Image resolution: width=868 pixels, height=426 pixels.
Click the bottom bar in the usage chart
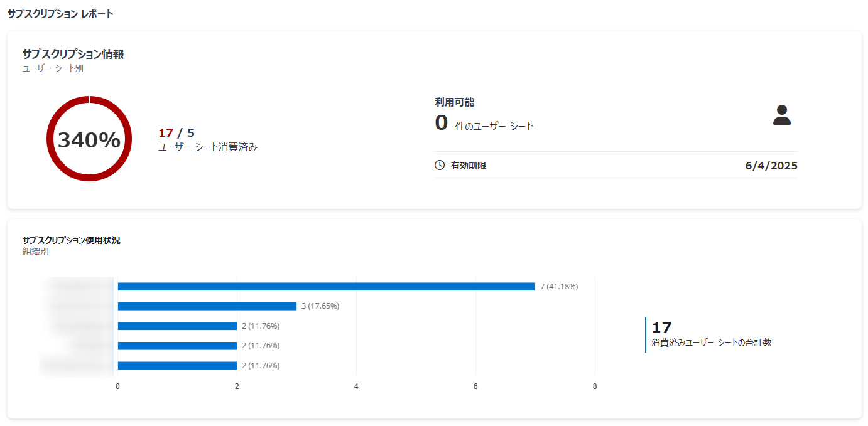(x=177, y=366)
